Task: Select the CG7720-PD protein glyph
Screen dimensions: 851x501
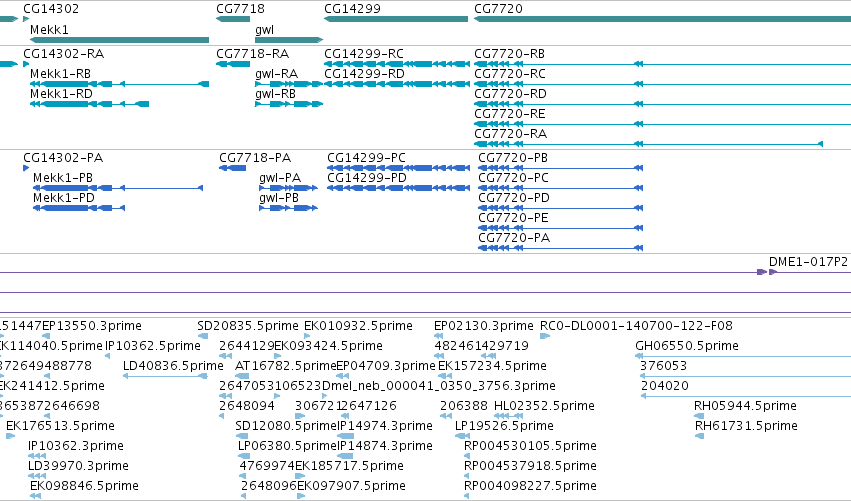Action: click(x=561, y=208)
